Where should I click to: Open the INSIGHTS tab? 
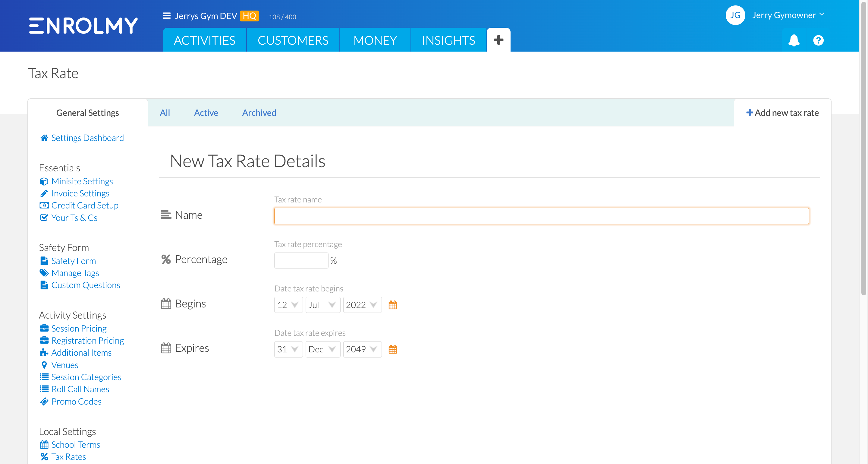coord(448,40)
